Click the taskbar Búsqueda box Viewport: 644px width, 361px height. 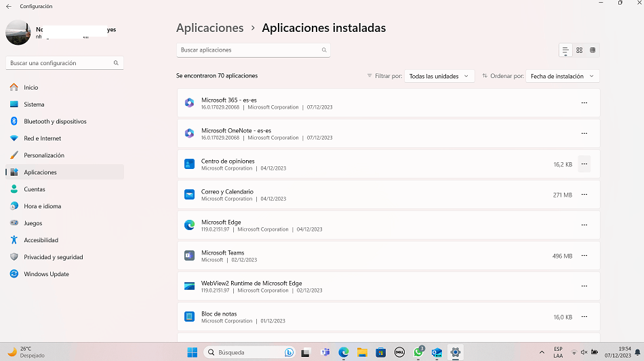pos(249,352)
